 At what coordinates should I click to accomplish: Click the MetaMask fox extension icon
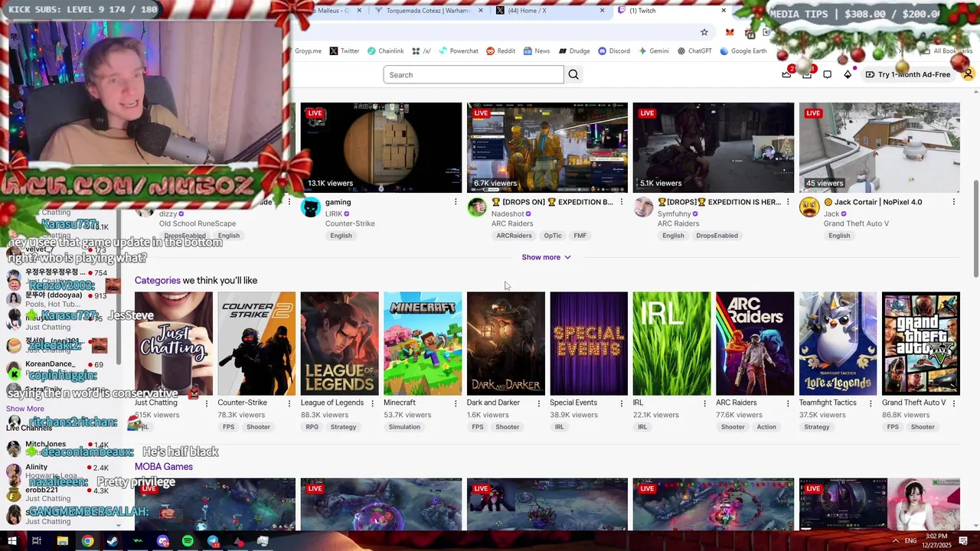730,32
